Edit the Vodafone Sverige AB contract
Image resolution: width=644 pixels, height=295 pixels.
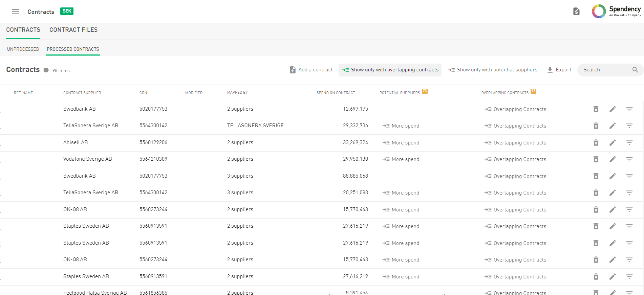tap(613, 159)
